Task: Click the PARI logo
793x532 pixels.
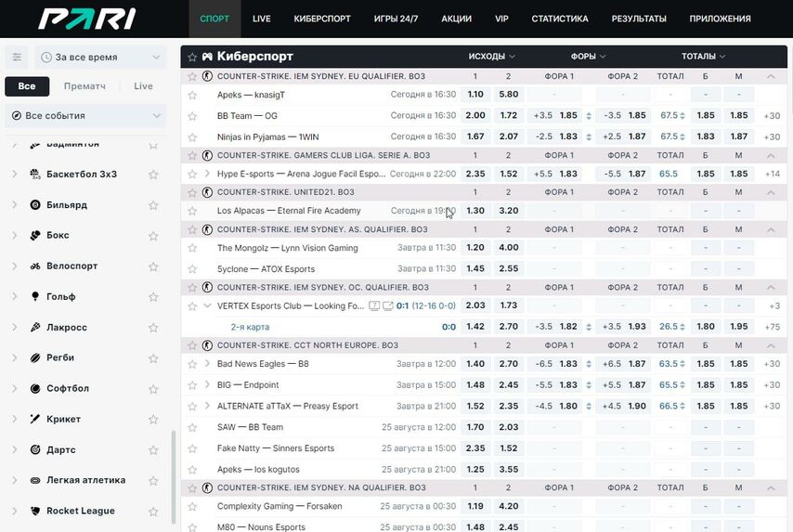Action: [x=86, y=19]
